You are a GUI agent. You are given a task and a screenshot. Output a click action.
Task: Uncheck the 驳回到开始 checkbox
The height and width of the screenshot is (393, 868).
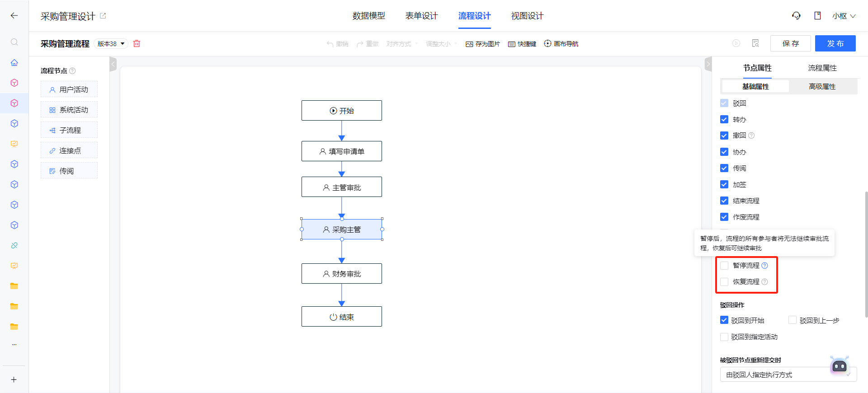pos(724,320)
